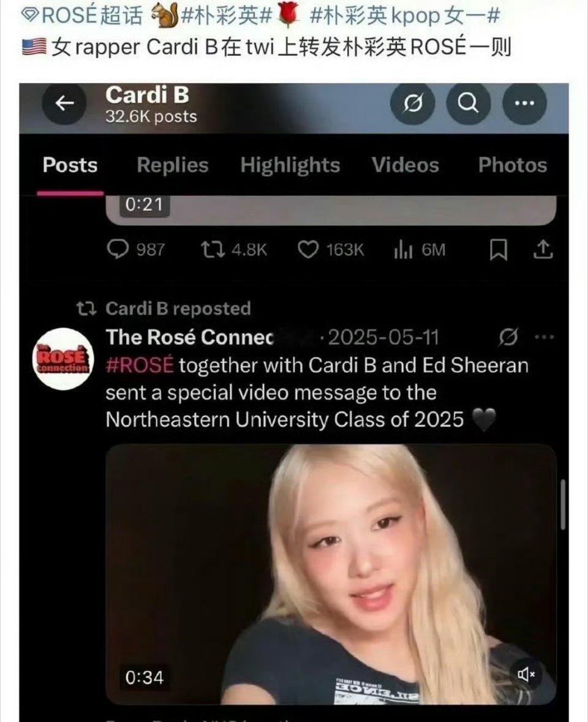Open The Rosé Connection profile avatar
588x722 pixels.
click(63, 359)
